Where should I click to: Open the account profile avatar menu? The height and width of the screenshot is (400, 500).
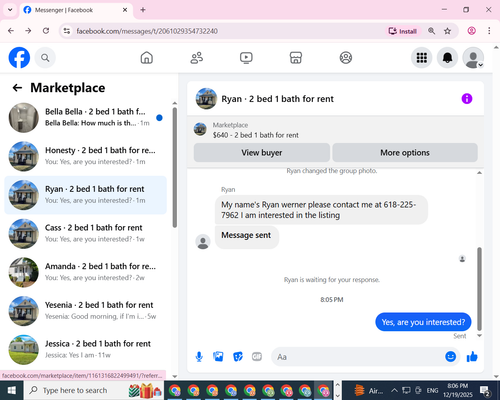click(473, 58)
